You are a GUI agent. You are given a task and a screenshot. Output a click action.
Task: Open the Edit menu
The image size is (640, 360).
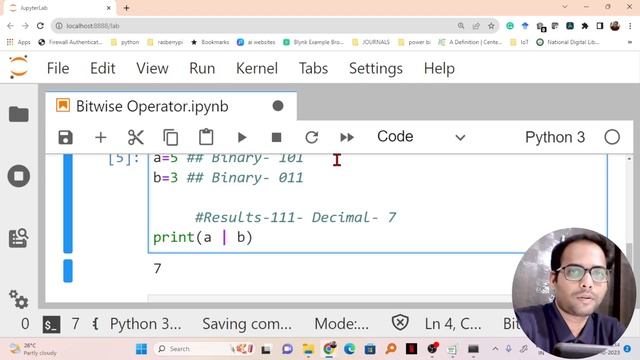(x=102, y=68)
